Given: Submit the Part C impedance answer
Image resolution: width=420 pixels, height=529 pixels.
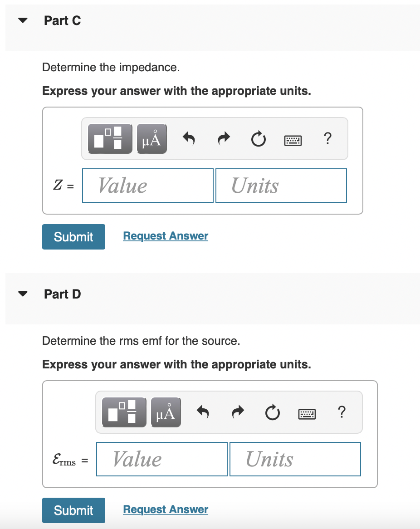Looking at the screenshot, I should point(73,237).
